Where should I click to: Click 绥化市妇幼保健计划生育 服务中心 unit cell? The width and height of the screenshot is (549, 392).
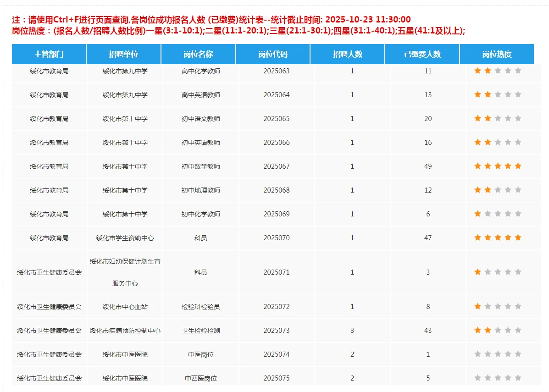point(125,272)
